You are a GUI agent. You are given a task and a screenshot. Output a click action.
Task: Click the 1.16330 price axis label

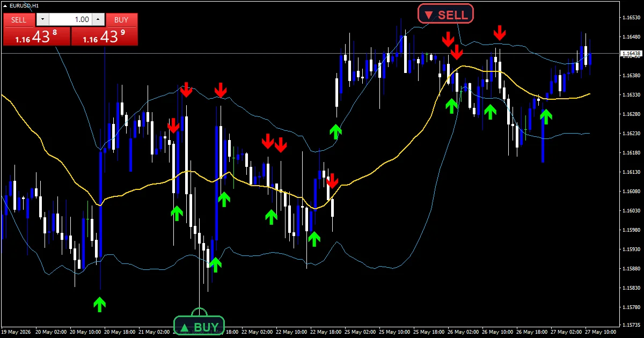click(x=631, y=95)
